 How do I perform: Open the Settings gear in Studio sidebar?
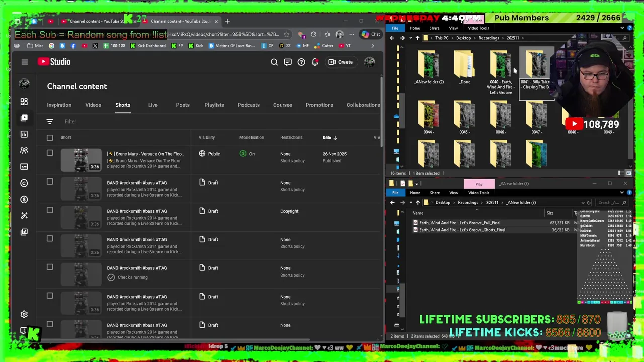24,314
